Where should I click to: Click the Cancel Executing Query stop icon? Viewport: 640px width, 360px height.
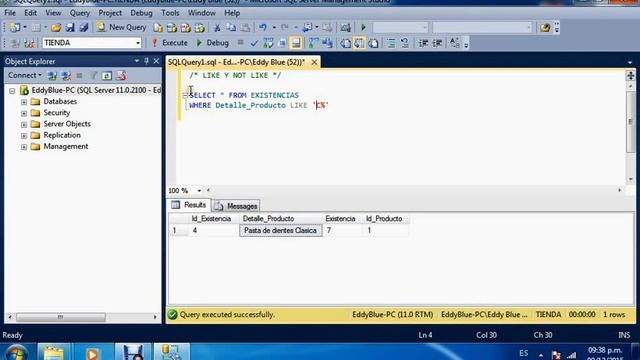[240, 43]
